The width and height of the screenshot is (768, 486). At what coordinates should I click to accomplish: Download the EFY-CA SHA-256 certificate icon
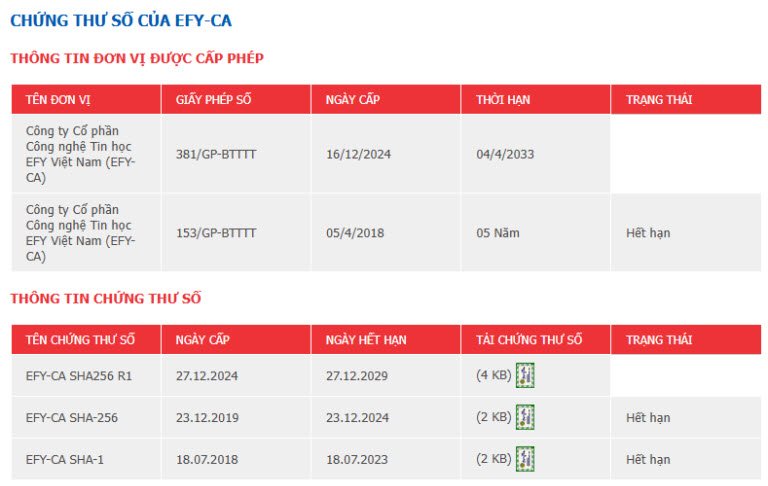pos(525,417)
